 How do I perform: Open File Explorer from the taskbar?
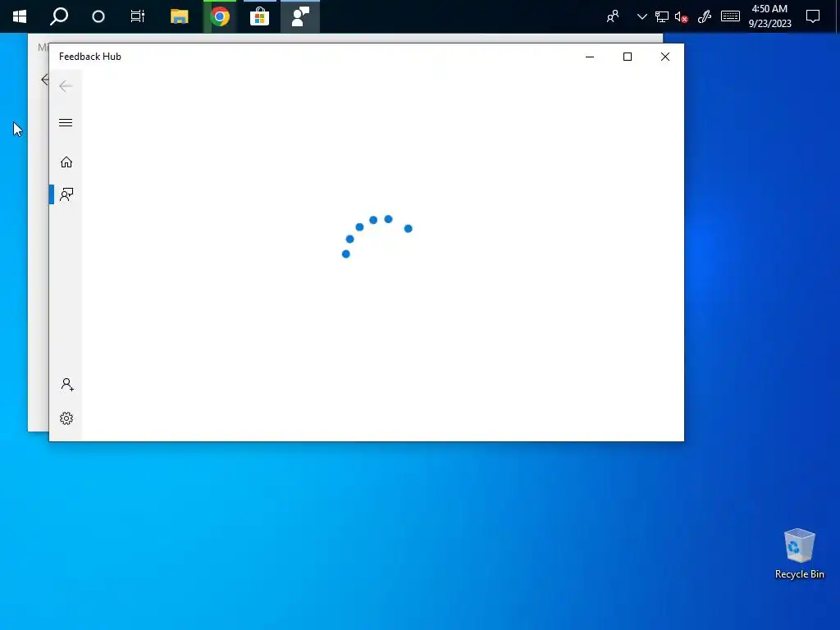(x=179, y=16)
